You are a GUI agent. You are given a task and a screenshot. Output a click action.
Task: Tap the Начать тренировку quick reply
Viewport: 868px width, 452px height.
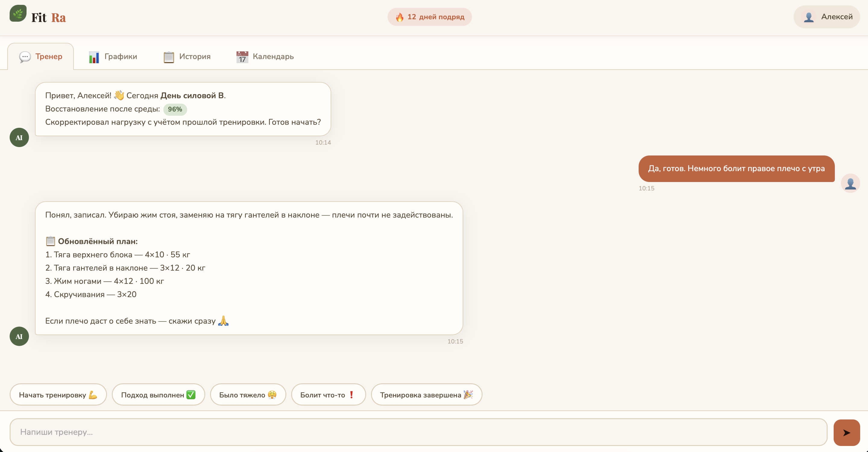point(58,395)
